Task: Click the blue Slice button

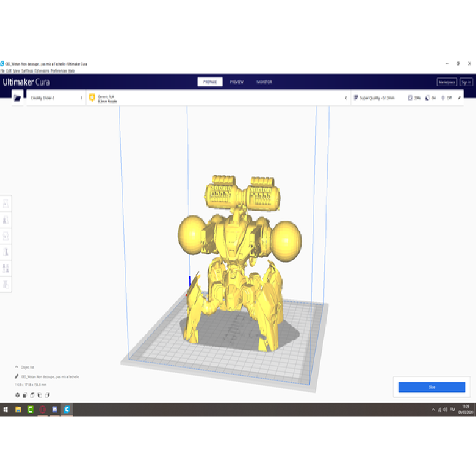Action: point(432,387)
